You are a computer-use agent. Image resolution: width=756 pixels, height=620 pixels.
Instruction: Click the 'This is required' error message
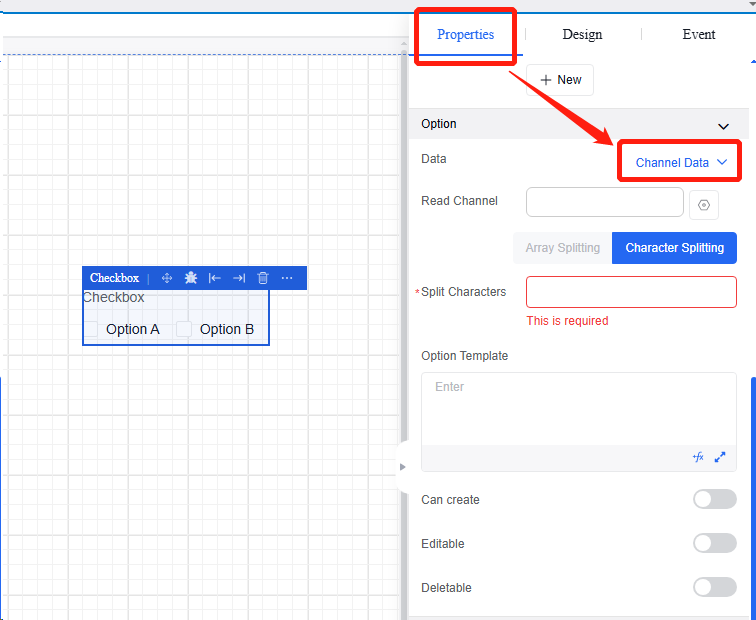pyautogui.click(x=567, y=321)
